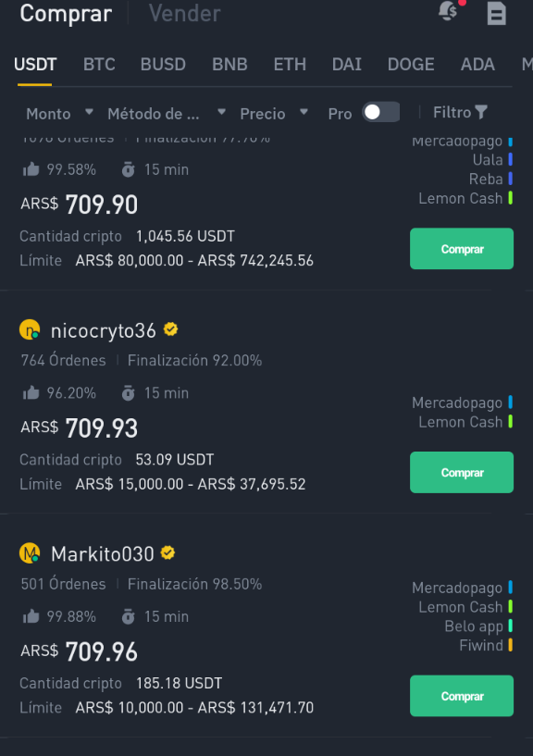Click Comprar button for 709.90 offer
Viewport: 533px width, 756px height.
[462, 248]
